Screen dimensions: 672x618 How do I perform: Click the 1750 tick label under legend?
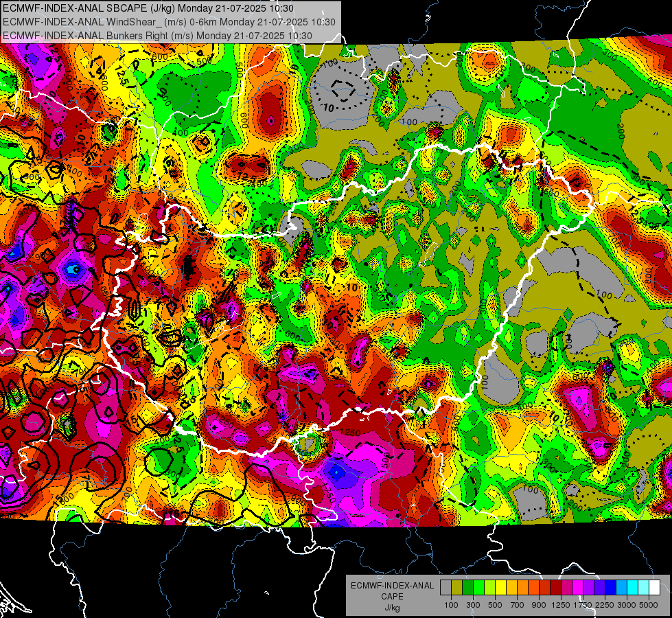pos(583,605)
